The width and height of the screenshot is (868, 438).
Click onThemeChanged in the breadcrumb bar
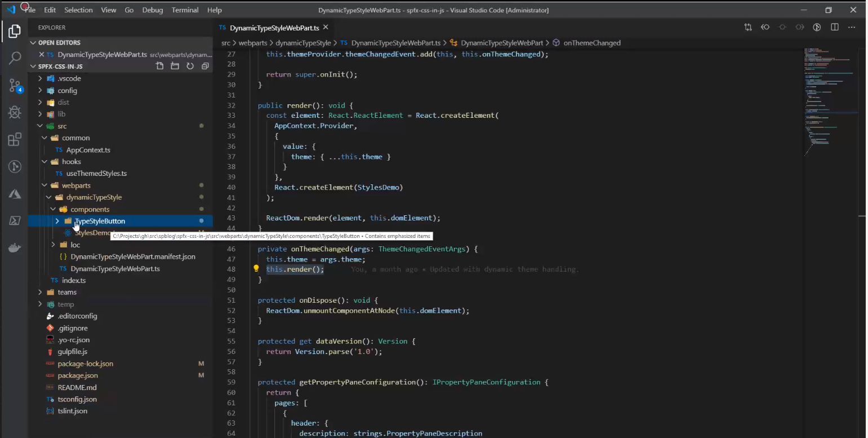[591, 43]
